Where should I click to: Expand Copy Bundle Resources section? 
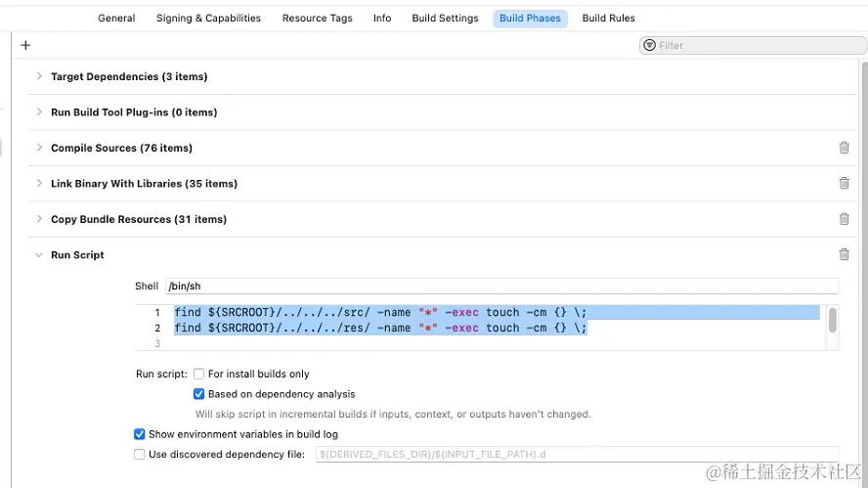point(39,219)
